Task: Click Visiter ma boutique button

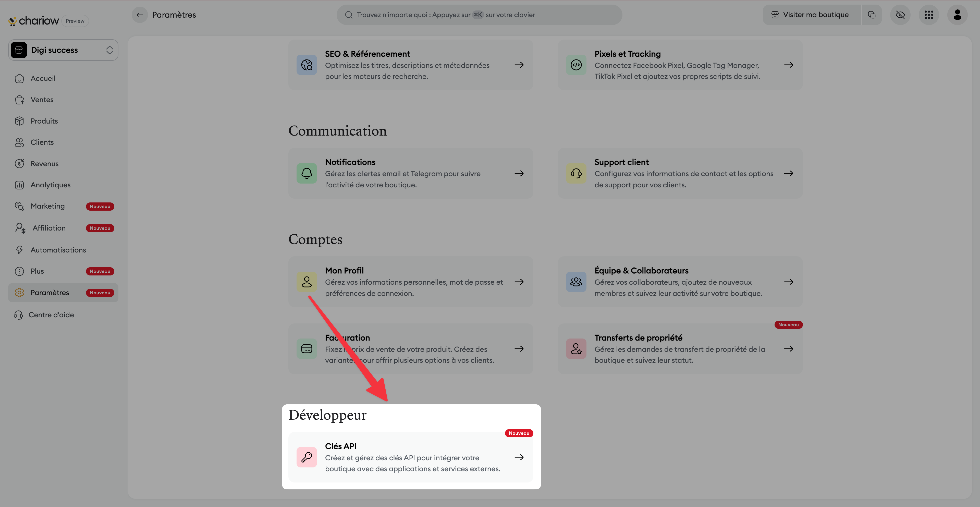Action: point(811,15)
